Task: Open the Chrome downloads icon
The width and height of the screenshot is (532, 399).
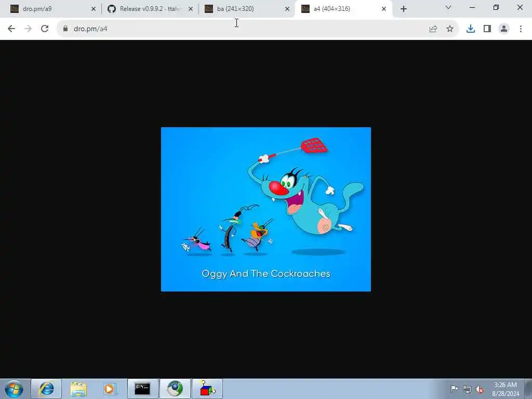Action: coord(471,29)
